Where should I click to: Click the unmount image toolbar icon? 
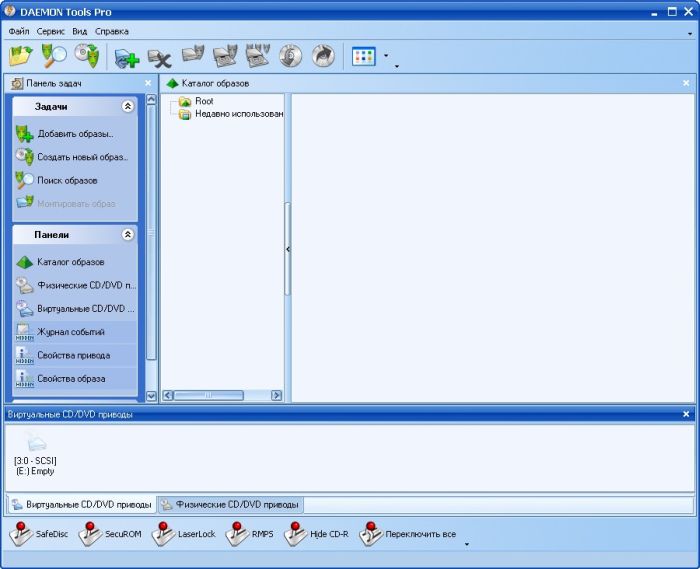(x=225, y=56)
